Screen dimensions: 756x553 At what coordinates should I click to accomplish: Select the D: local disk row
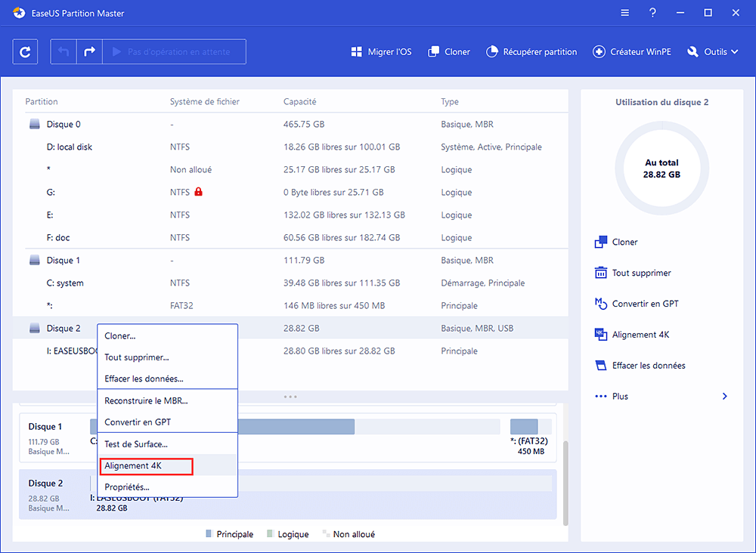tap(290, 147)
